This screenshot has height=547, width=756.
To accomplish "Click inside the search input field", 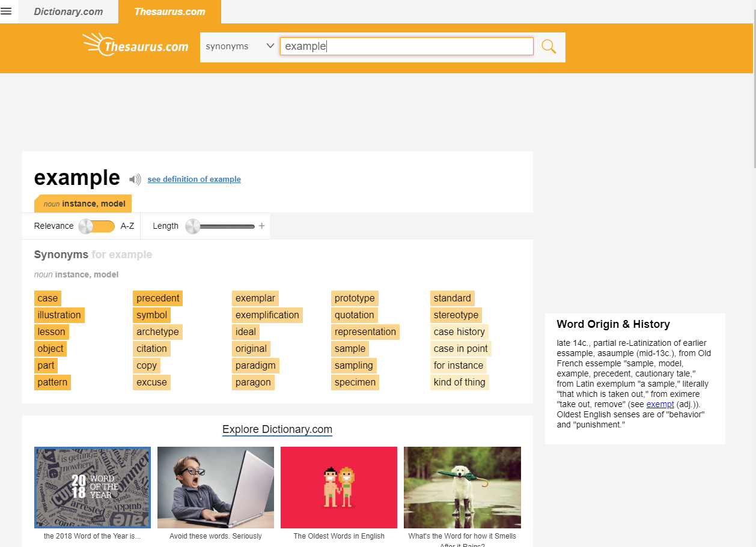I will click(x=406, y=46).
